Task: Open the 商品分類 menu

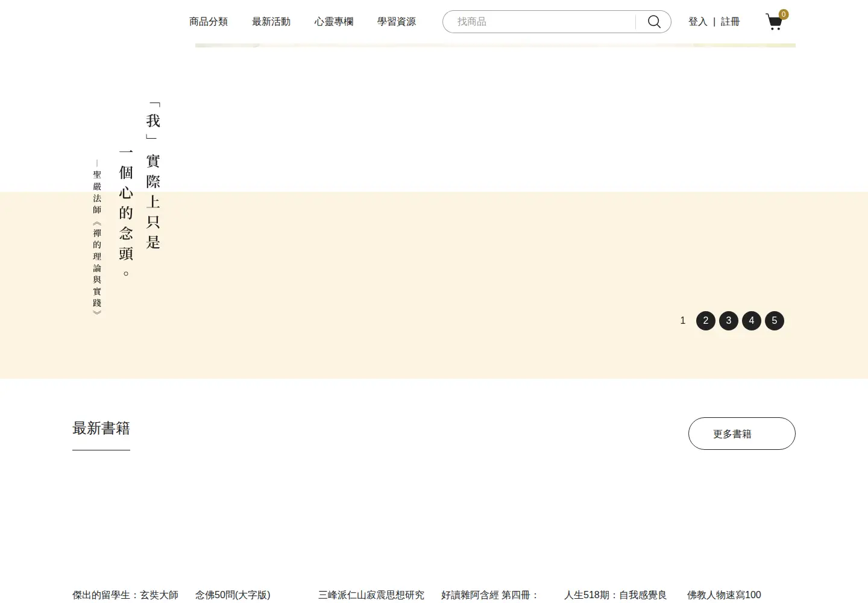Action: coord(209,22)
